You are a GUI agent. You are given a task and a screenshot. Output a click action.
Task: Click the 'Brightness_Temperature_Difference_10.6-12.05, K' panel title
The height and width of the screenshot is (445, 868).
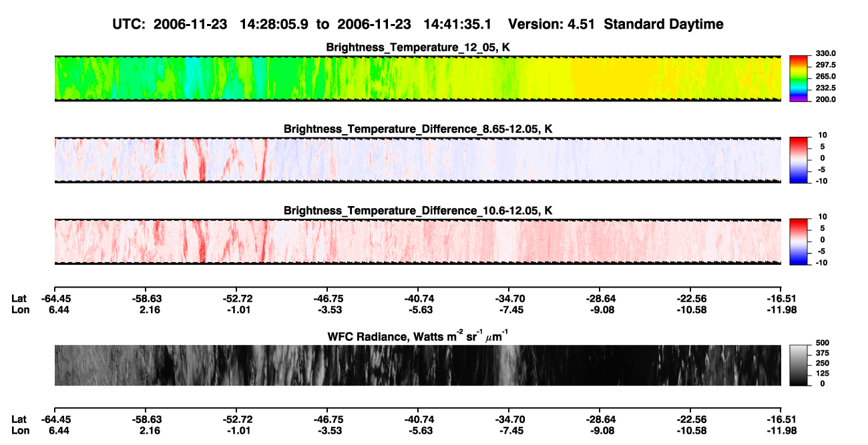click(x=418, y=211)
